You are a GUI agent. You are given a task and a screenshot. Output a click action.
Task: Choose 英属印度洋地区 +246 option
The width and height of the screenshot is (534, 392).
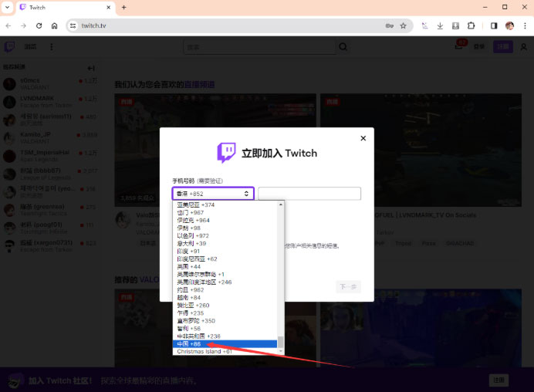[x=225, y=282]
